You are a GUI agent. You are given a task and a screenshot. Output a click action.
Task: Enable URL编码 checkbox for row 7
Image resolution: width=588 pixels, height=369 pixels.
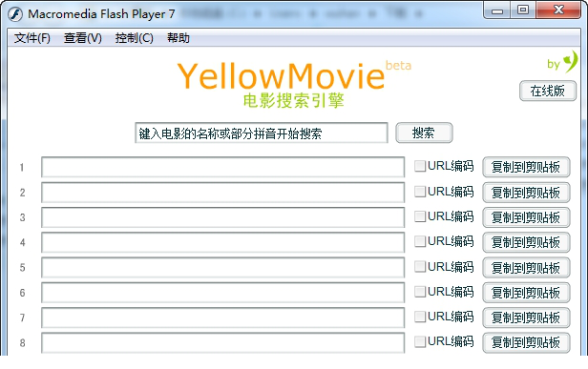point(420,317)
